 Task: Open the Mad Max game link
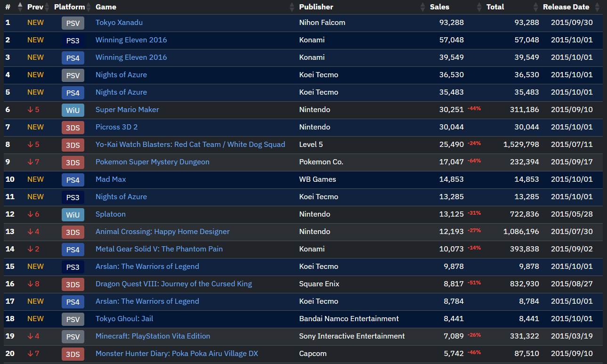[111, 179]
